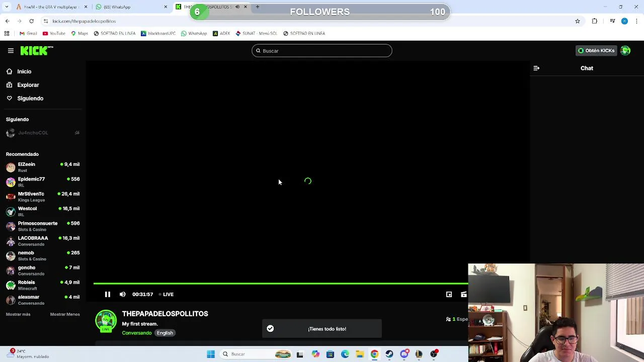
Task: Click the KICK logo
Action: click(x=36, y=50)
